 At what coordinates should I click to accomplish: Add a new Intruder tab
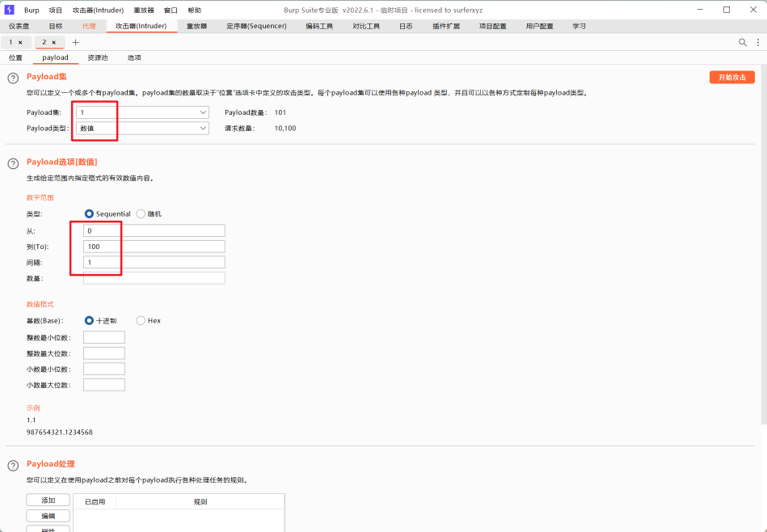click(75, 43)
